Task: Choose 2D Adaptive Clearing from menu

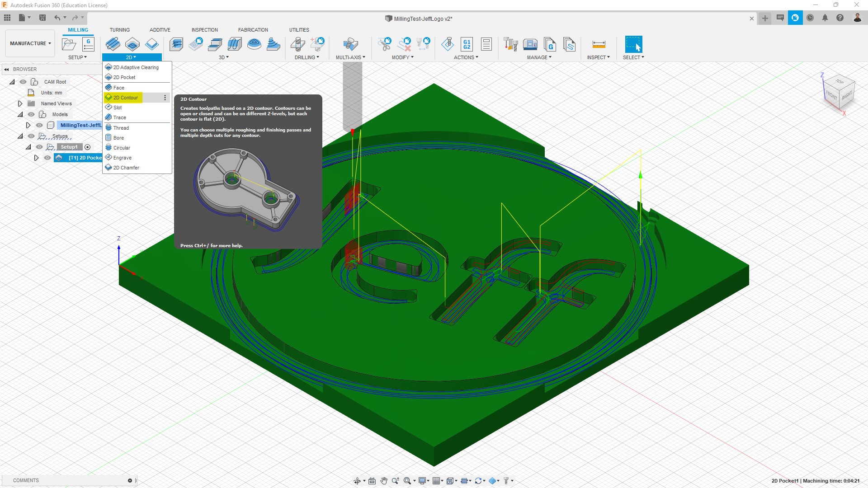Action: (136, 67)
